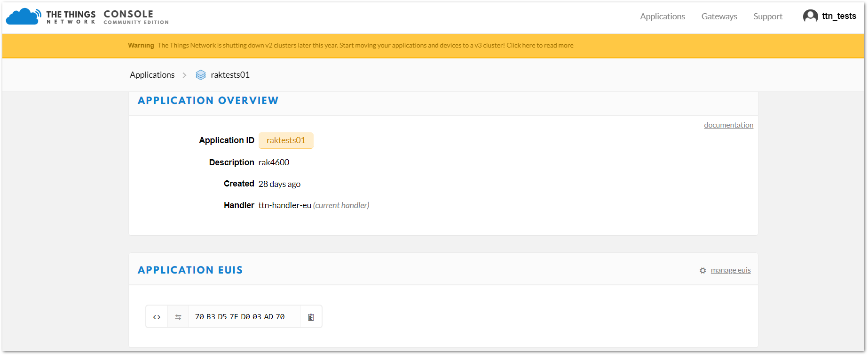Go to the Applications breadcrumb
This screenshot has width=868, height=355.
tap(152, 75)
